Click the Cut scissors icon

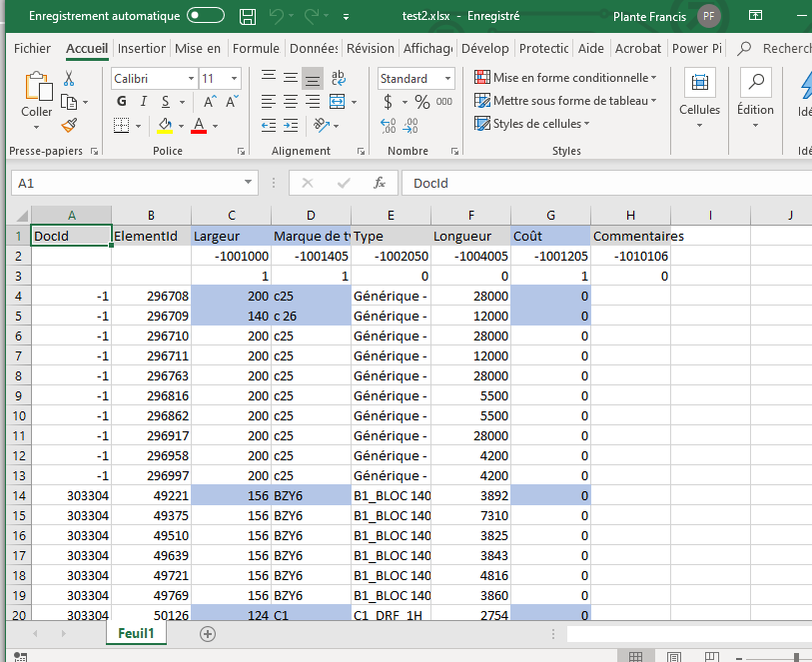tap(69, 79)
